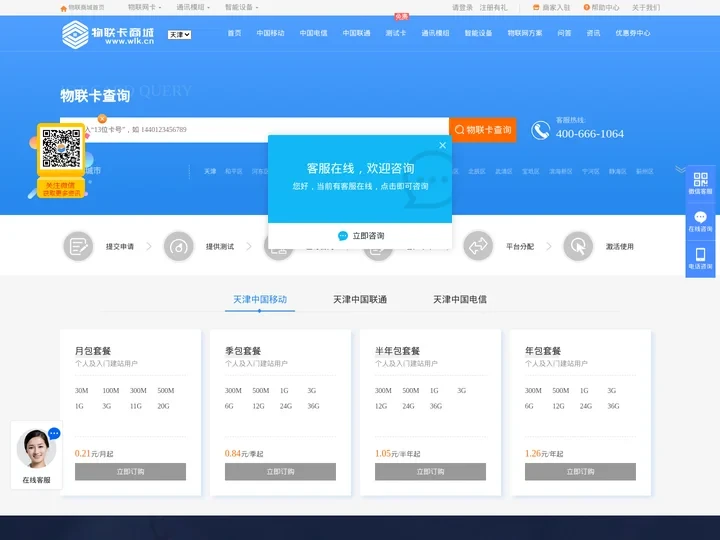The image size is (720, 540).
Task: Select the 和平区 district link
Action: coord(233,172)
